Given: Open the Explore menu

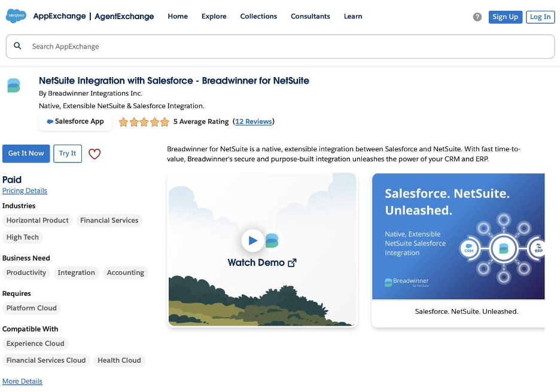Looking at the screenshot, I should (214, 17).
